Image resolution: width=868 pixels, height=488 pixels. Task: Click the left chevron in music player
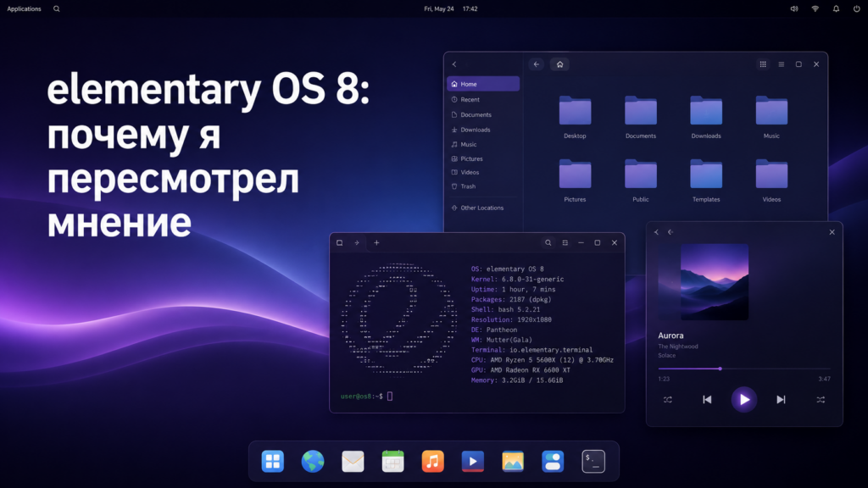(657, 232)
